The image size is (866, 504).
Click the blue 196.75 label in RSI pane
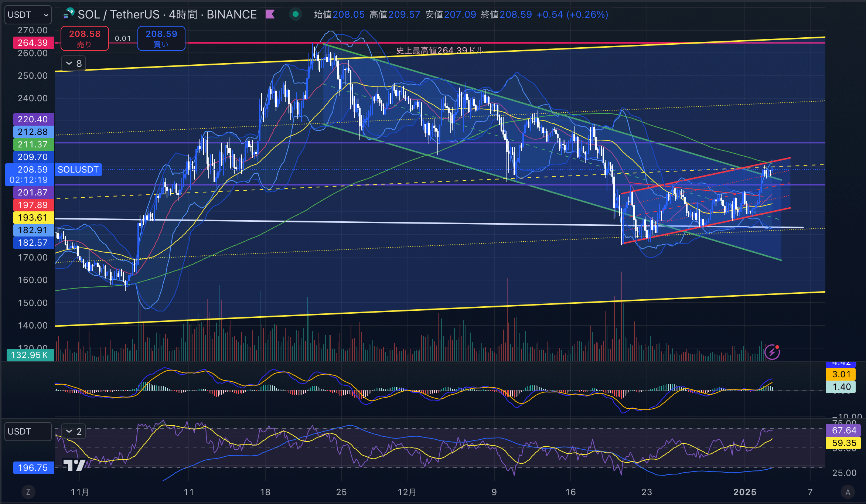(x=33, y=468)
